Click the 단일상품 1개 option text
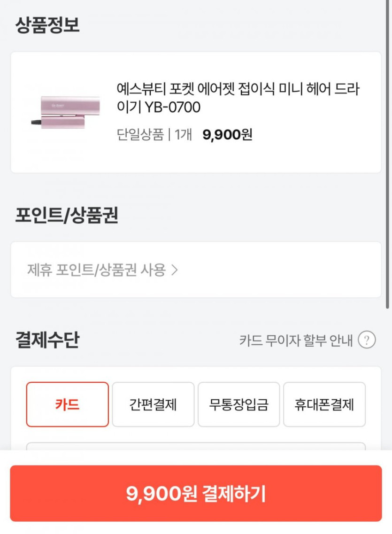Screen dimensions: 392x534 point(154,135)
